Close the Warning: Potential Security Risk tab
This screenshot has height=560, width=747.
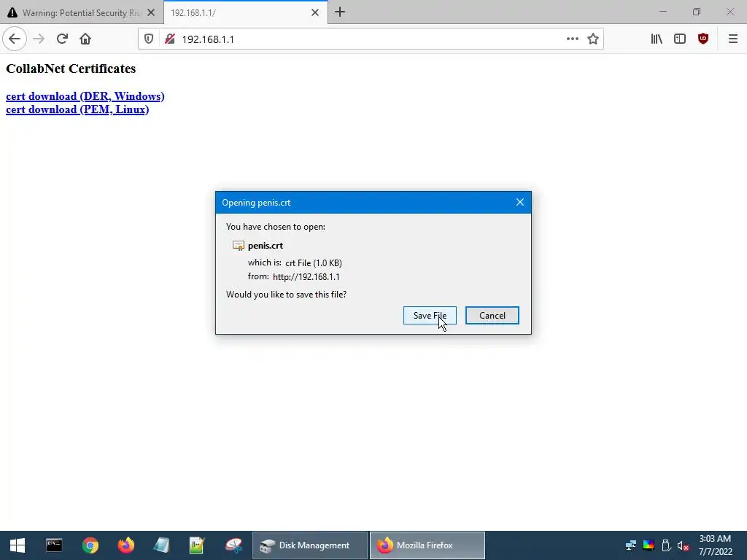click(x=151, y=13)
